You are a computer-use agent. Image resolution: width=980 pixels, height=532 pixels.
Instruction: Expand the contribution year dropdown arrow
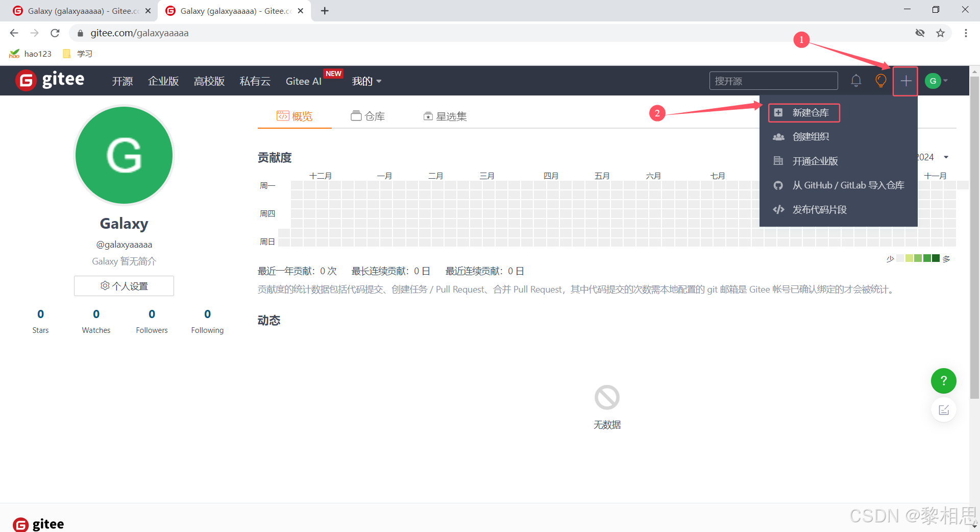tap(946, 157)
